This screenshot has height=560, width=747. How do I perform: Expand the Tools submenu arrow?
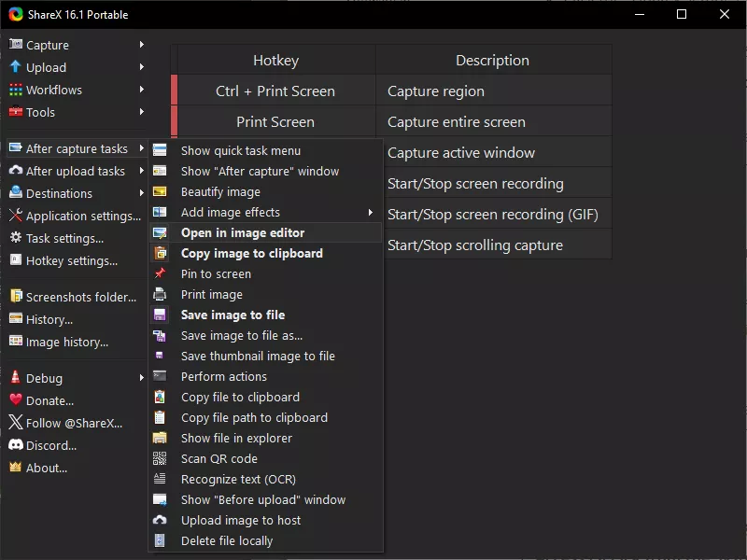pyautogui.click(x=142, y=111)
